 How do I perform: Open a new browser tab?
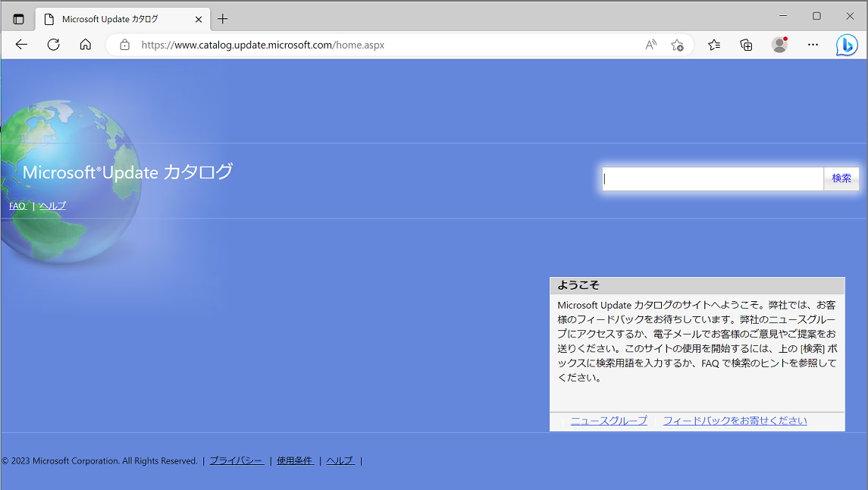coord(223,19)
